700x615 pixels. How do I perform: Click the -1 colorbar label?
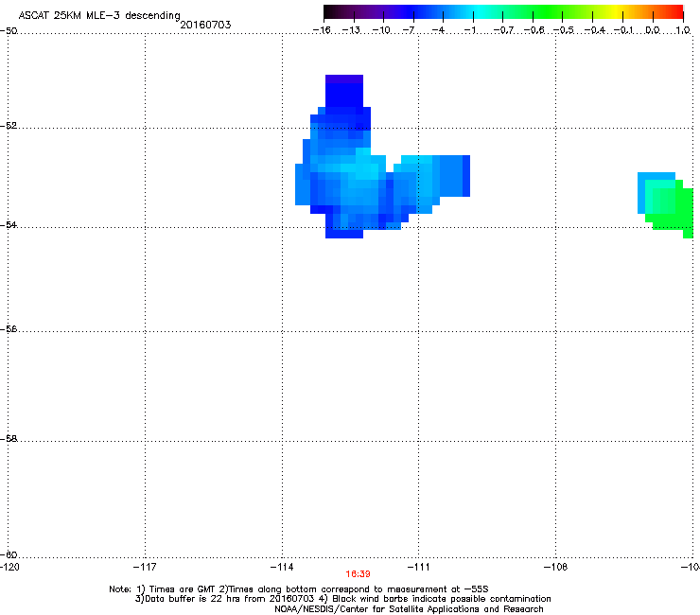pos(470,30)
